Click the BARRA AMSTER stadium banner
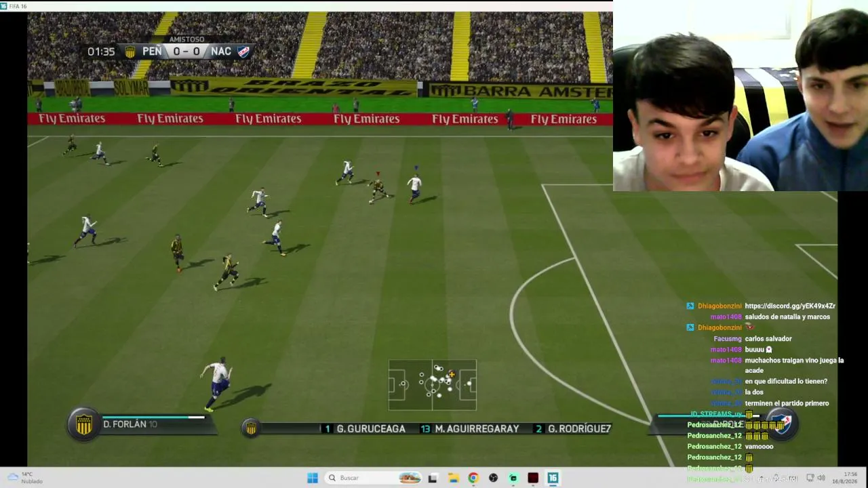Image resolution: width=868 pixels, height=488 pixels. [x=522, y=91]
